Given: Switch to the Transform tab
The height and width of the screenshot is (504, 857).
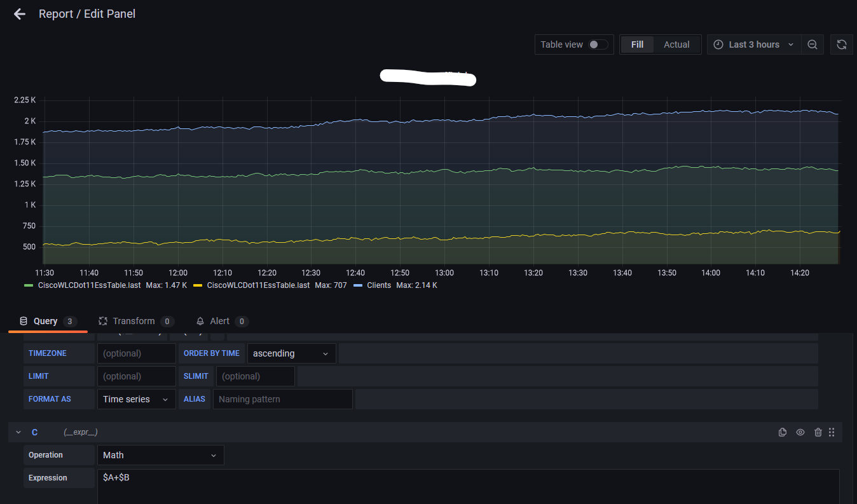Looking at the screenshot, I should point(135,321).
